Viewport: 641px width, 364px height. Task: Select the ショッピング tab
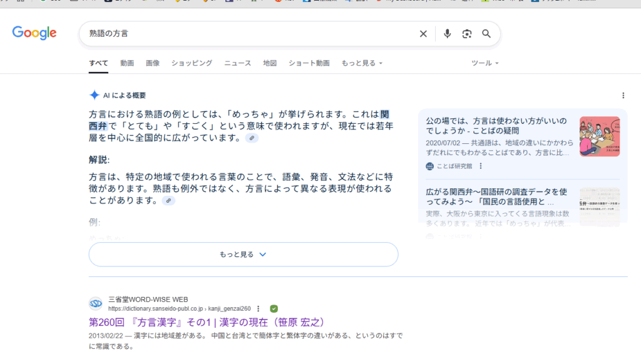point(192,63)
